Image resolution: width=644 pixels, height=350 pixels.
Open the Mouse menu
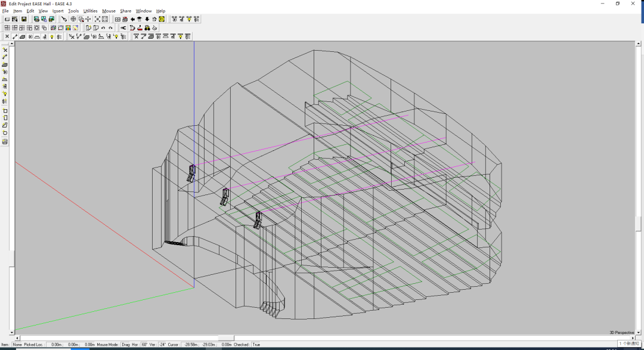pos(109,11)
